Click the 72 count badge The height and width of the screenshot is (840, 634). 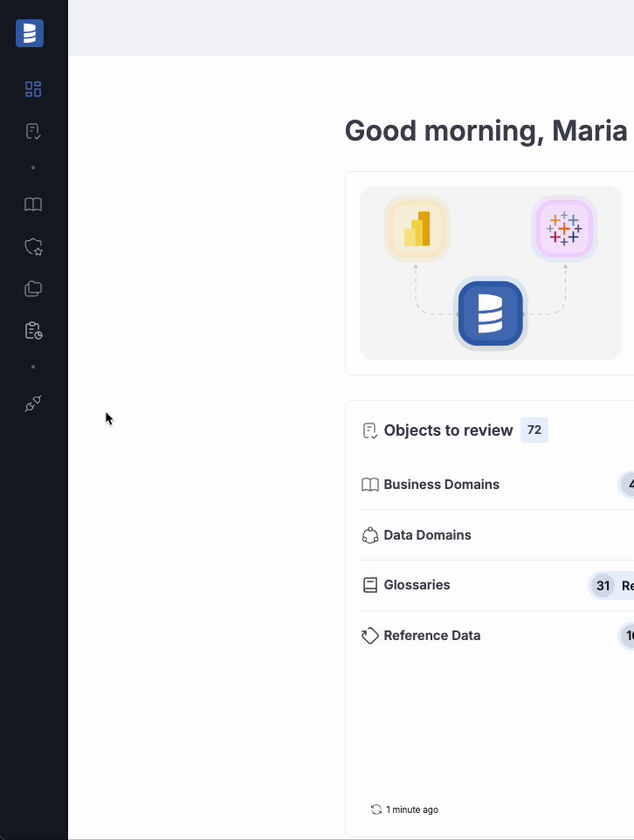pos(534,430)
